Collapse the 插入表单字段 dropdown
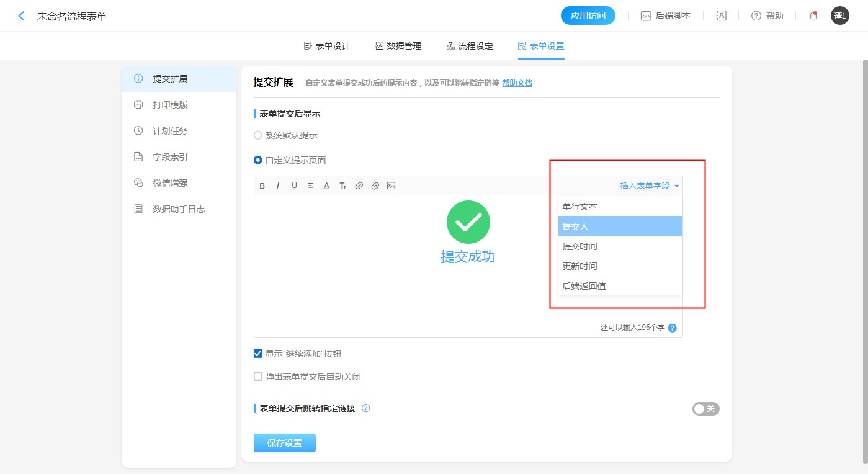Screen dimensions: 868x474 tap(649, 186)
